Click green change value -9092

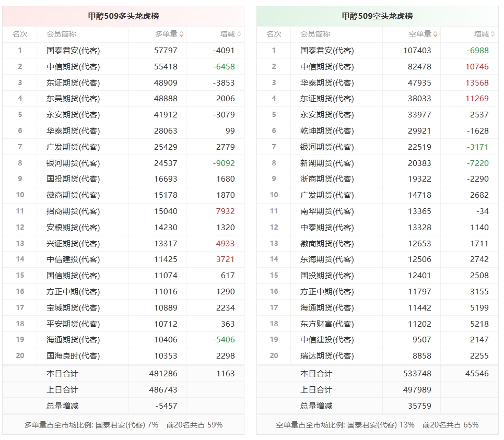point(224,163)
